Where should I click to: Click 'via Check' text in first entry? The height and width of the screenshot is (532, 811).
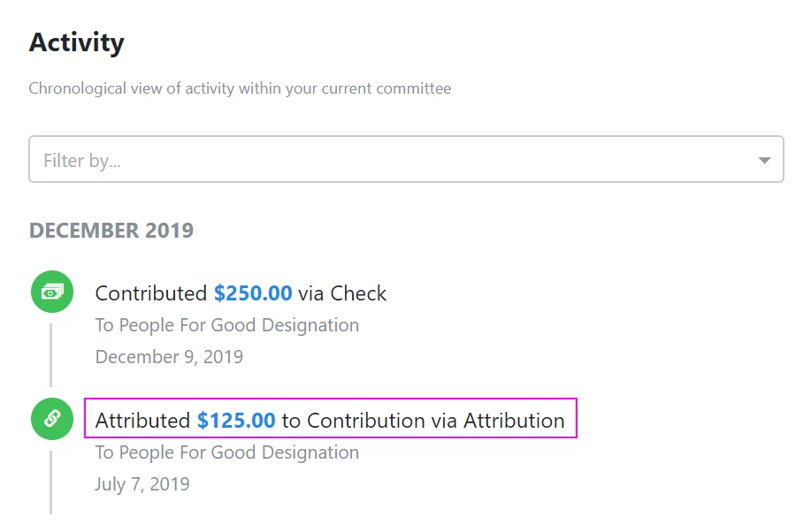point(342,293)
